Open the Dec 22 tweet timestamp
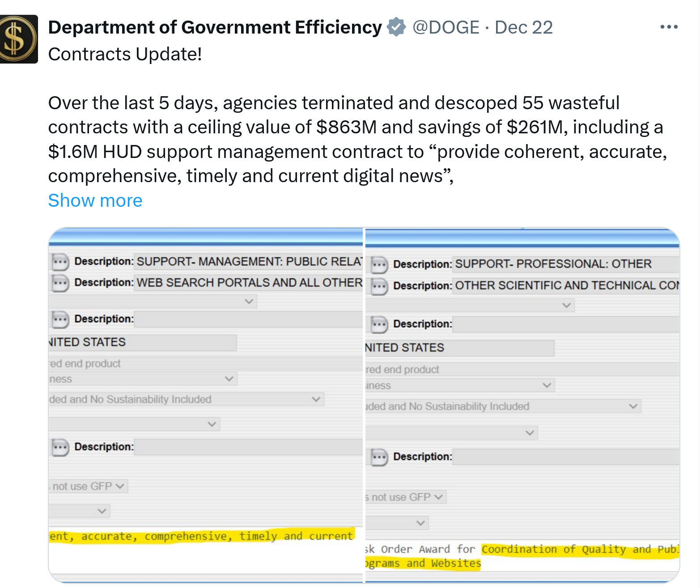Screen dimensions: 700x588 click(x=523, y=27)
